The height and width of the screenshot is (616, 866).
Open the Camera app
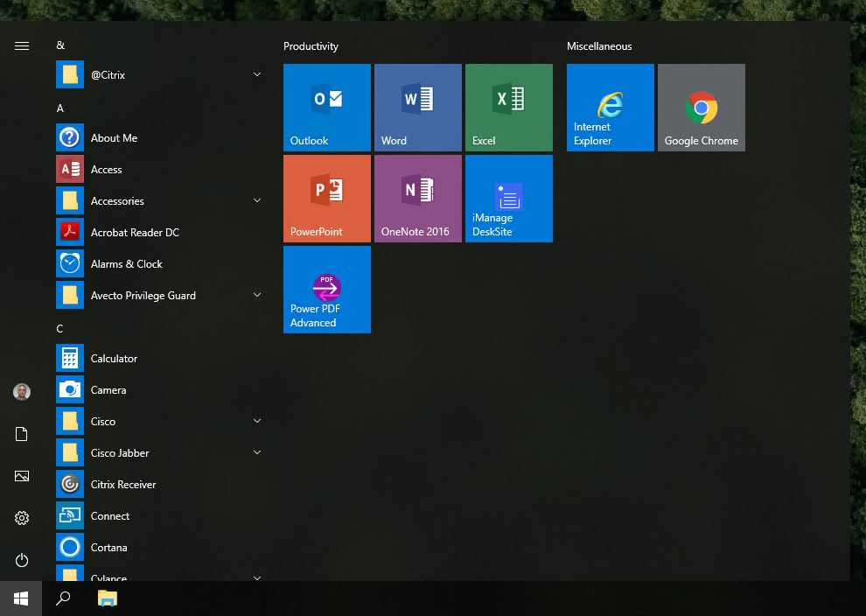click(160, 389)
